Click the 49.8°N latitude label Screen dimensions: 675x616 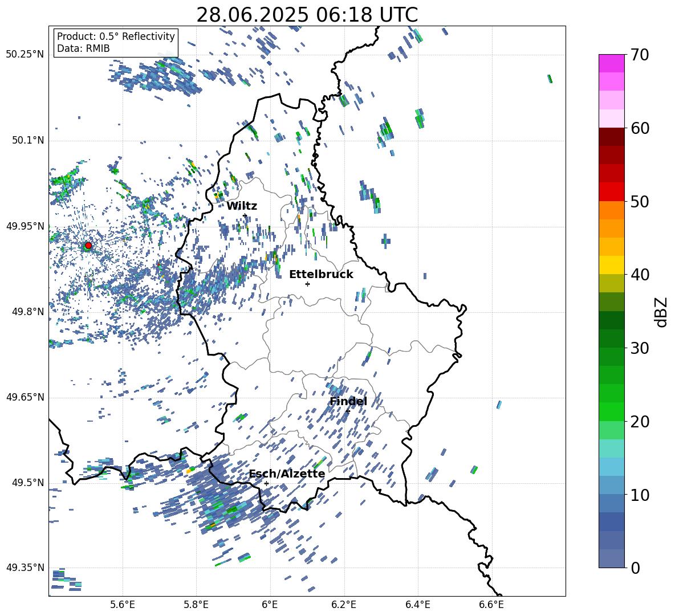(x=29, y=312)
